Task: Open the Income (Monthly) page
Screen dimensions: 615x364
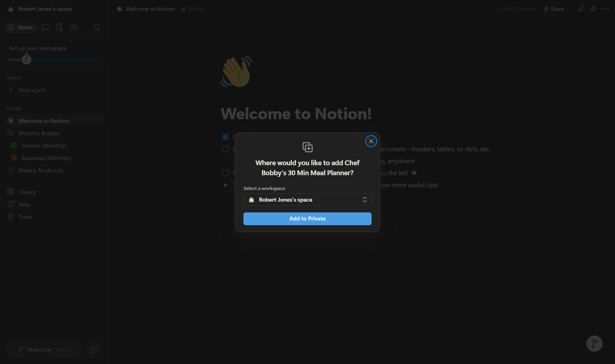Action: tap(54, 146)
